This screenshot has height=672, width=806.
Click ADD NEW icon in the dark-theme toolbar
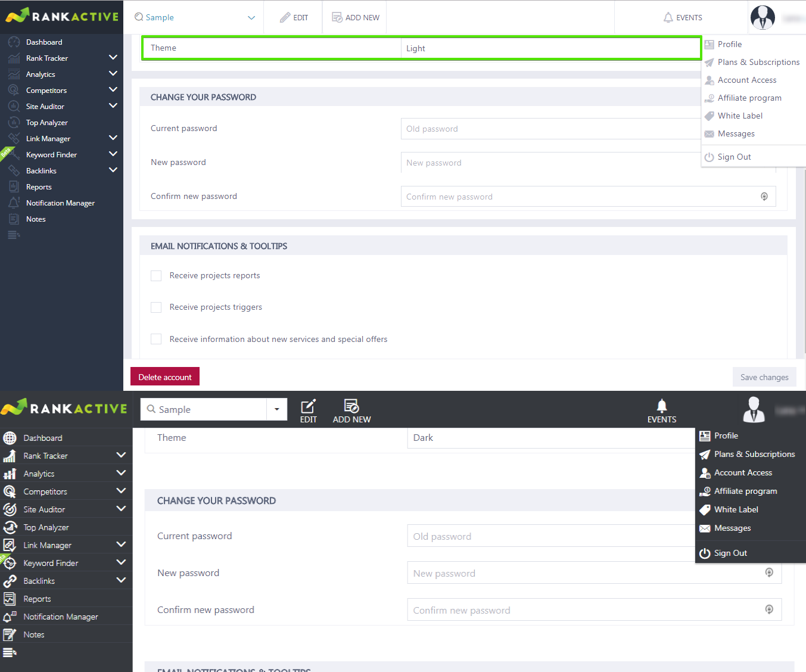351,406
